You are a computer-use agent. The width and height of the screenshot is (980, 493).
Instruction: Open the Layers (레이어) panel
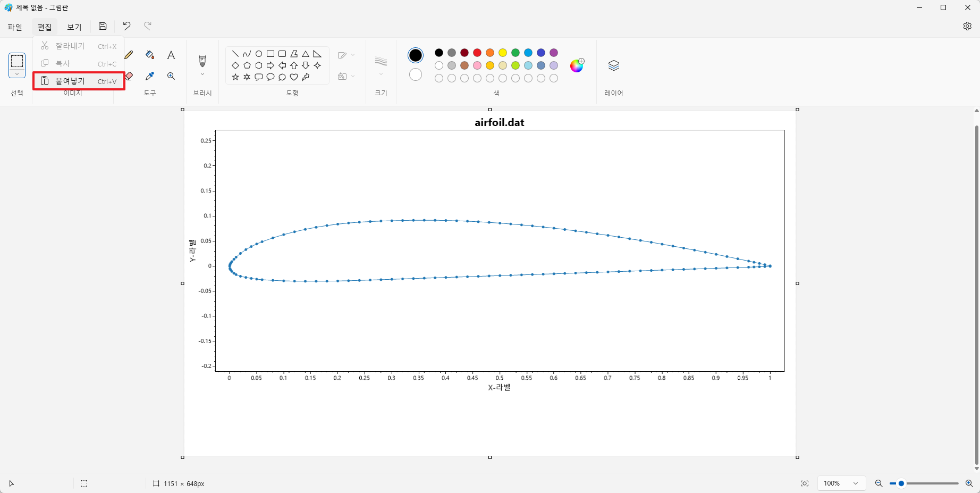[613, 65]
